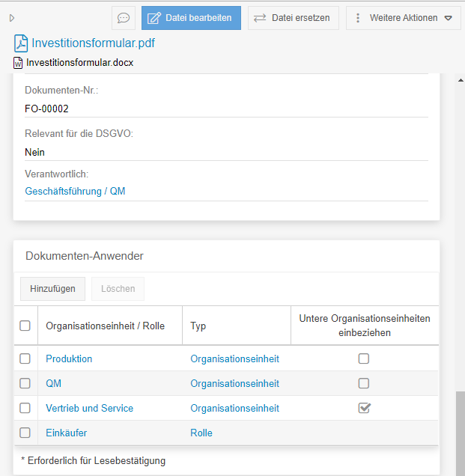Open the Einkäufer role link
This screenshot has height=476, width=465.
click(x=66, y=433)
